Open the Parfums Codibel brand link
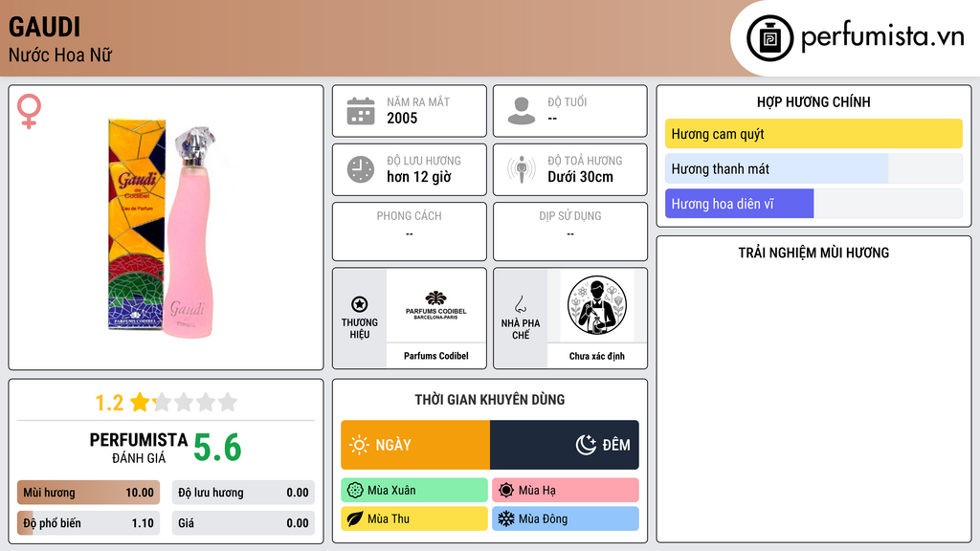This screenshot has height=551, width=980. 436,318
